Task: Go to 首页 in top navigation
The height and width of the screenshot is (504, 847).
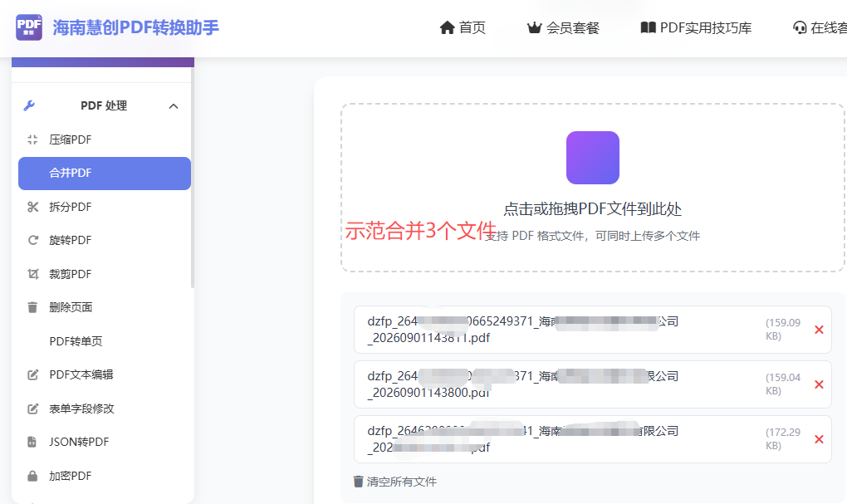Action: pos(463,27)
